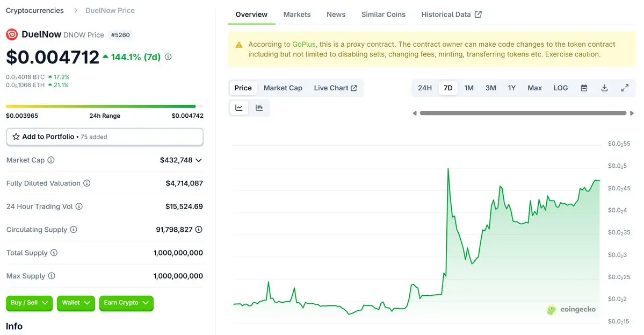This screenshot has height=335, width=644.
Task: Click the download chart data icon
Action: click(605, 88)
